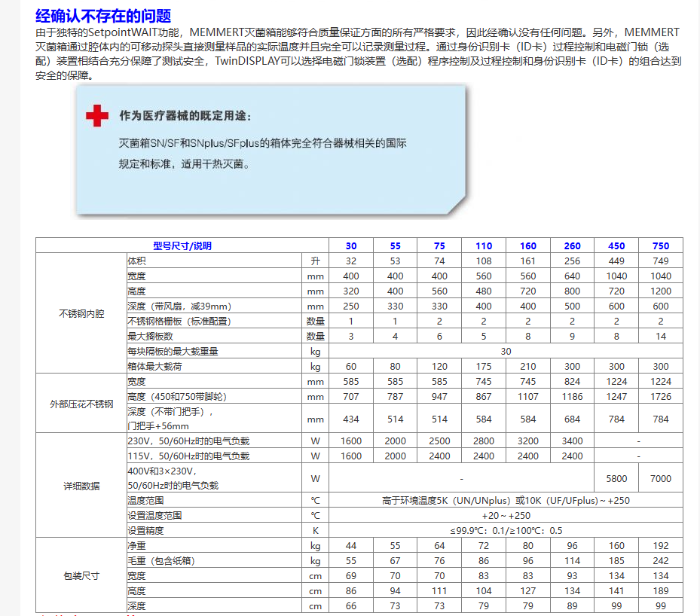
Task: Click the 灭菌箱SN/SF和SNplus/SFplus description text
Action: [262, 143]
